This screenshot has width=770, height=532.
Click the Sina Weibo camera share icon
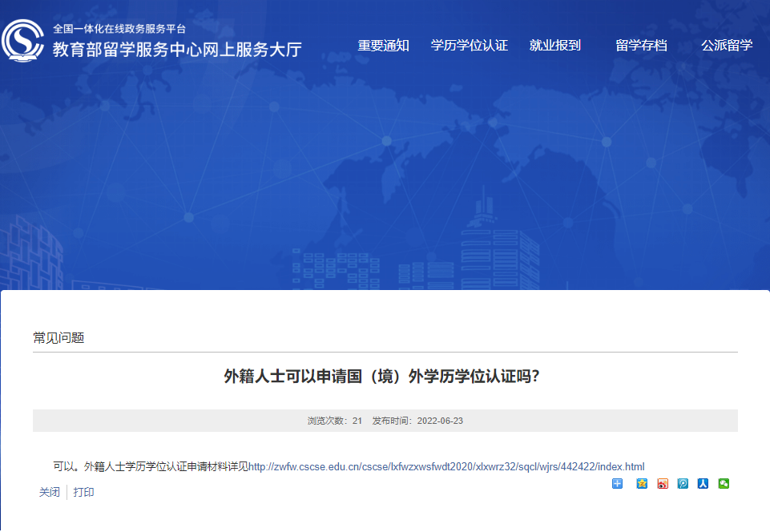point(662,484)
